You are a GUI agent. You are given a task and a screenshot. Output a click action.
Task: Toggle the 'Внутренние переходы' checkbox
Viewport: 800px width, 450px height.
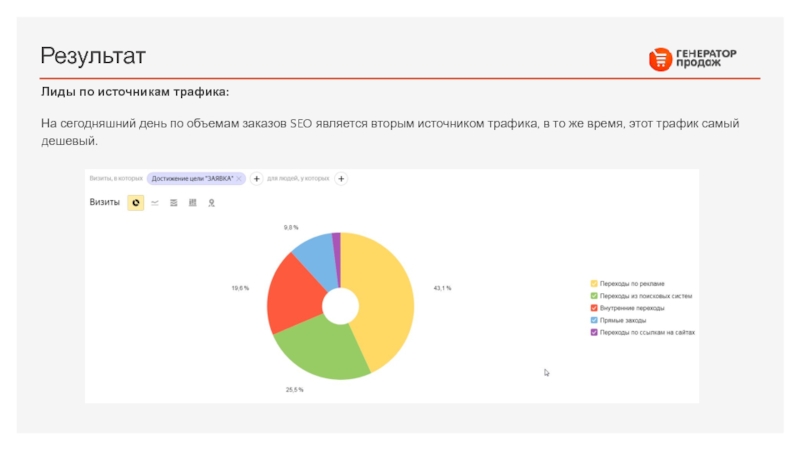point(593,308)
